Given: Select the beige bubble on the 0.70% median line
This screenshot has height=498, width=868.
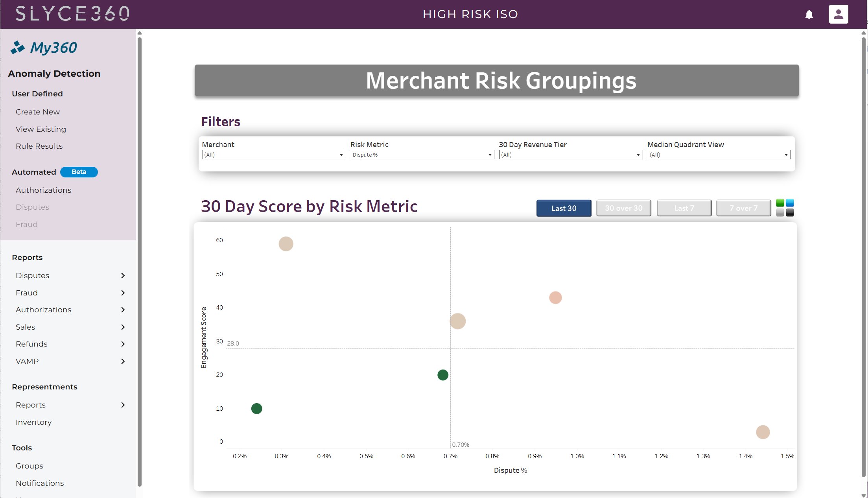Looking at the screenshot, I should 458,321.
